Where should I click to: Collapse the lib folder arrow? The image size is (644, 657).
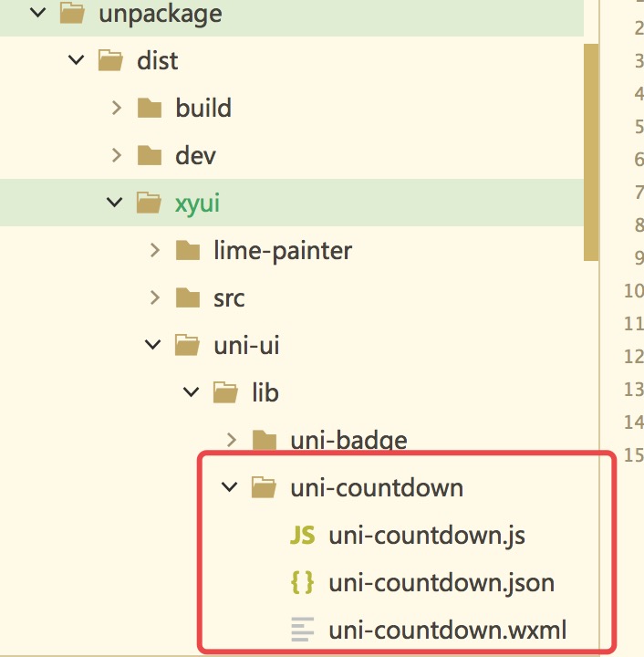coord(192,392)
